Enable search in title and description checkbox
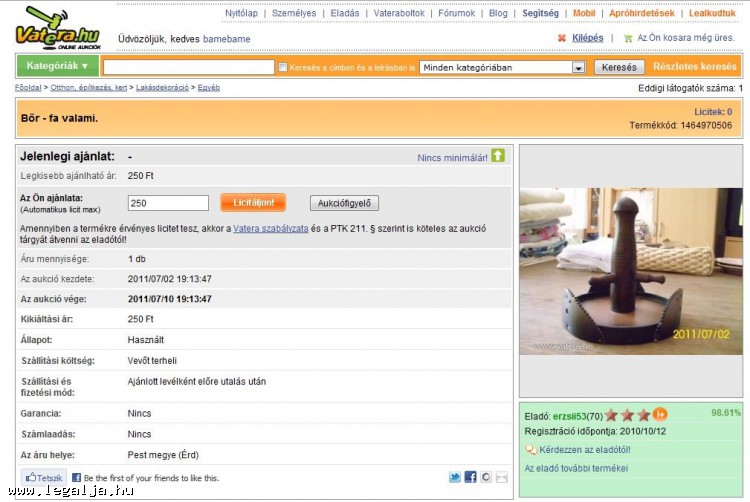Image resolution: width=750 pixels, height=502 pixels. click(283, 68)
